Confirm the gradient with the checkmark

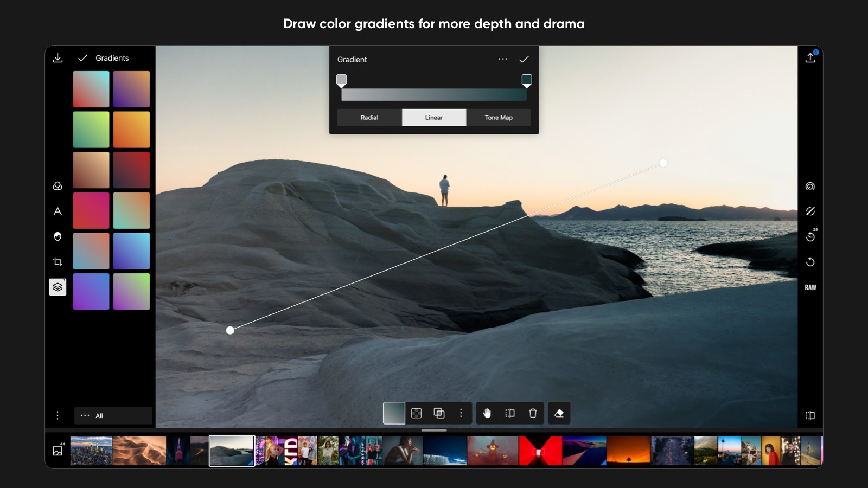click(x=524, y=60)
